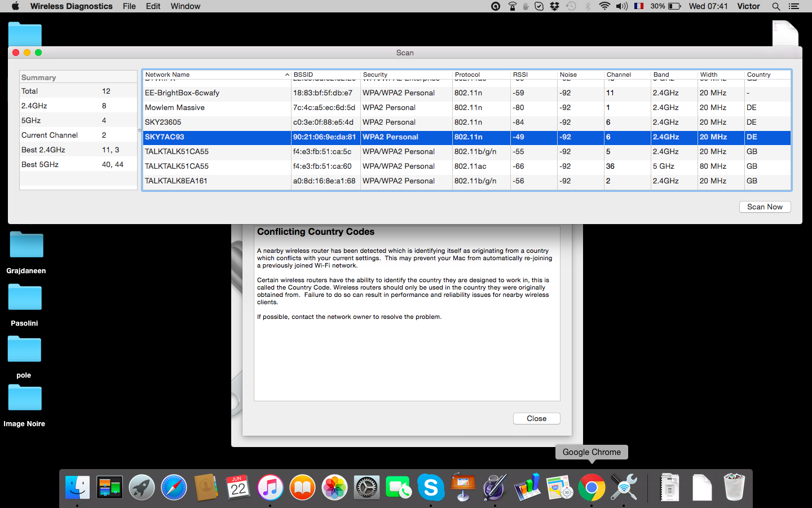Open the Victor user menu

748,6
